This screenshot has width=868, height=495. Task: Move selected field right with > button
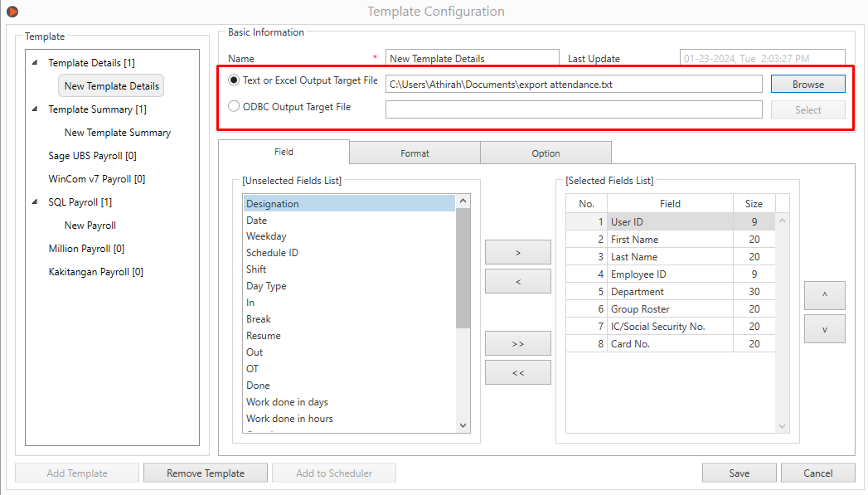point(517,253)
